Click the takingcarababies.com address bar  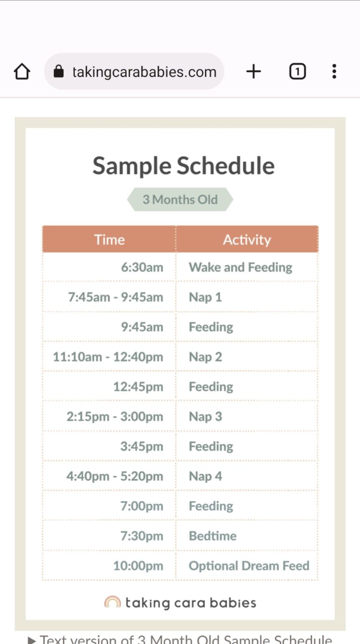(x=144, y=72)
